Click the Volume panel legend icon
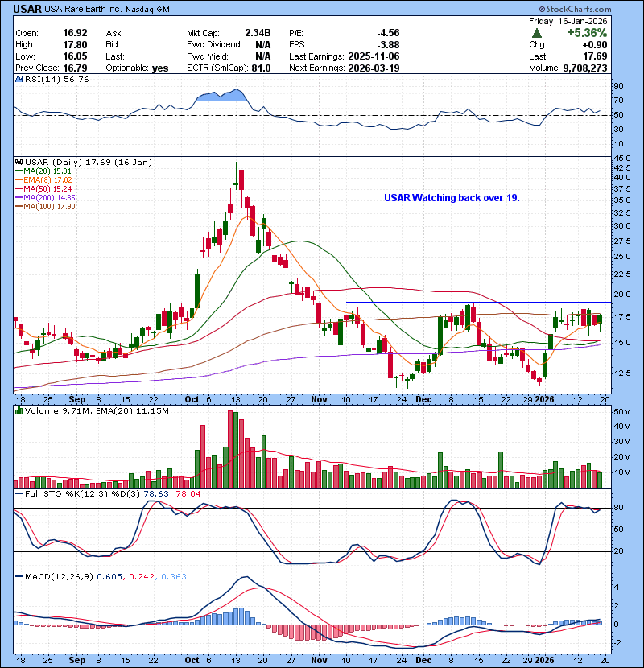 (x=19, y=410)
